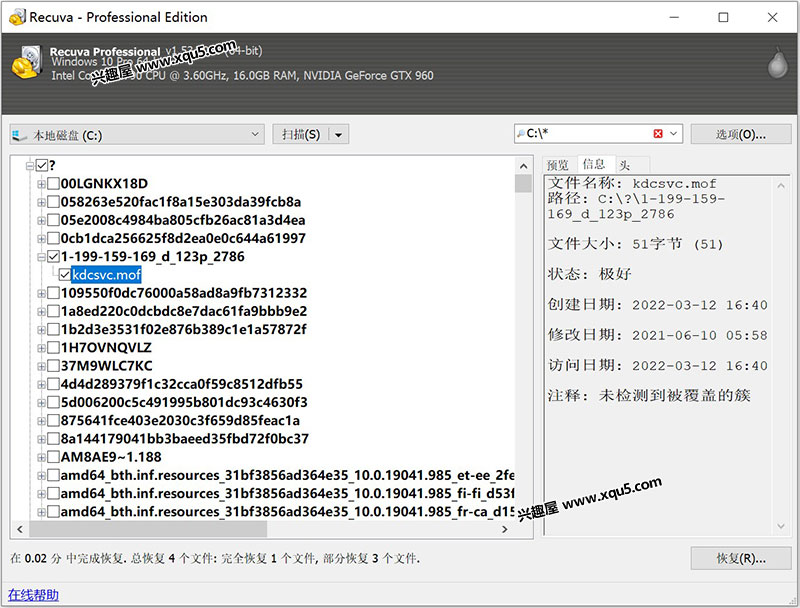Click the Recuva title bar app icon
800x608 pixels.
pyautogui.click(x=17, y=17)
